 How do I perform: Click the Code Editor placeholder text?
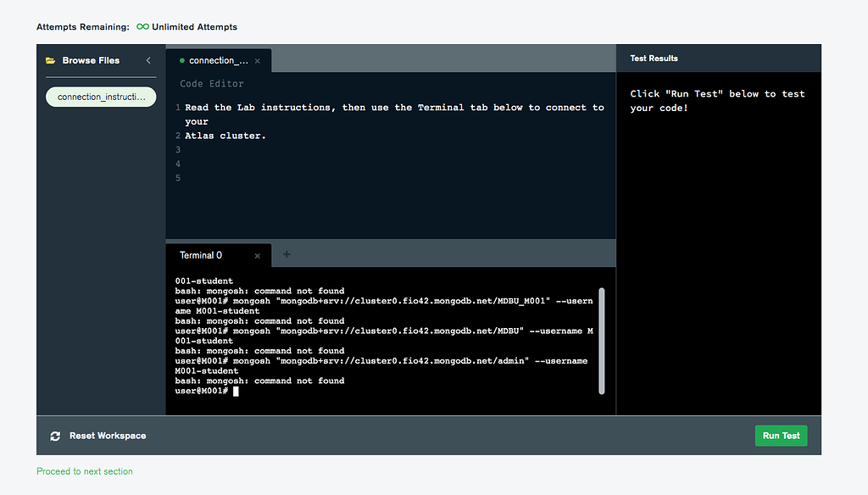(211, 83)
